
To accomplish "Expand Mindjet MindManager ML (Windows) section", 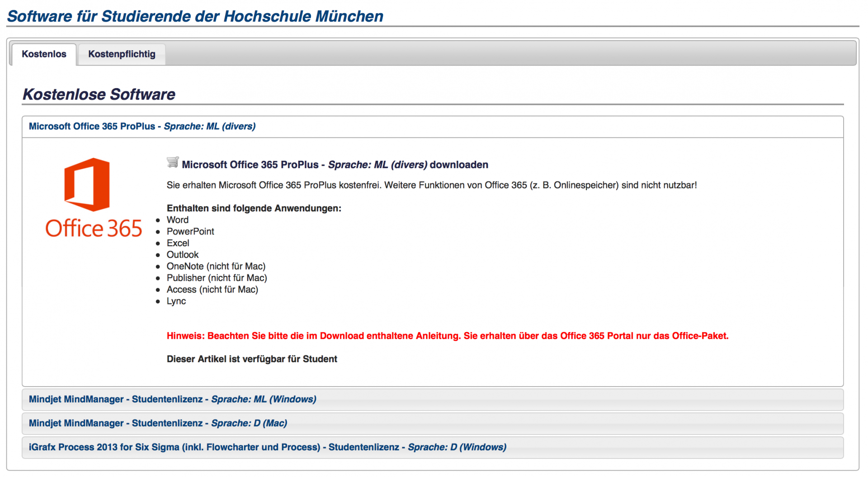I will 433,399.
